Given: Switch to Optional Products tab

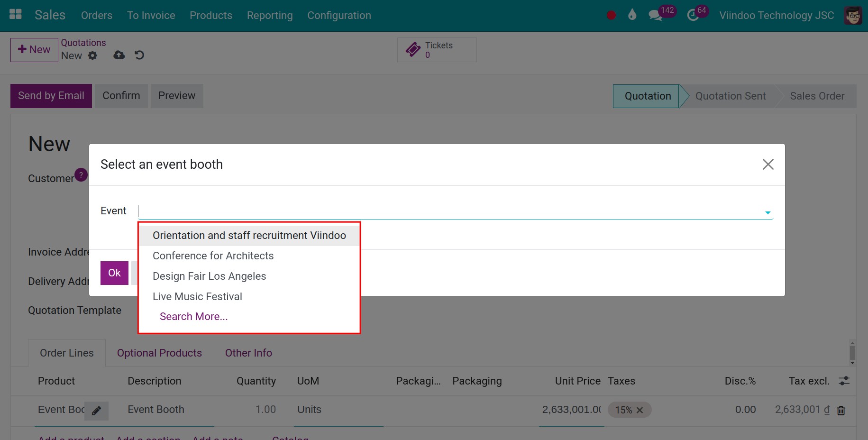Looking at the screenshot, I should tap(159, 353).
